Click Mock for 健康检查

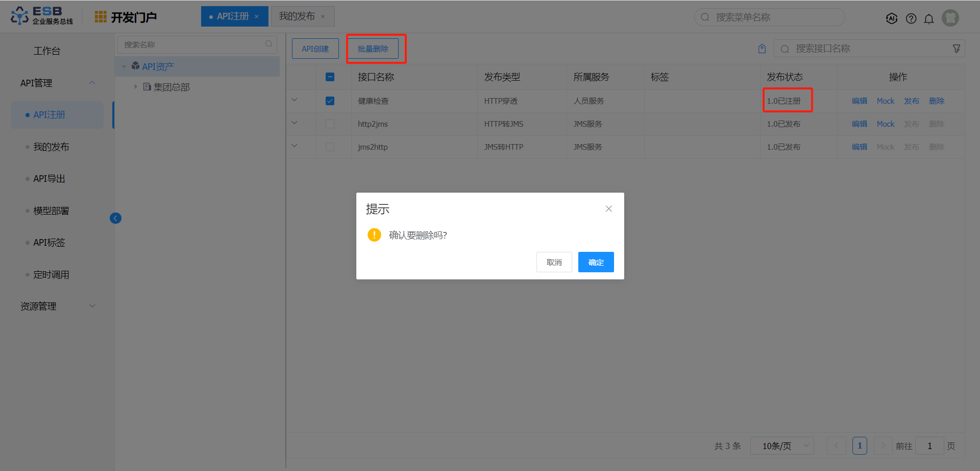pyautogui.click(x=886, y=101)
